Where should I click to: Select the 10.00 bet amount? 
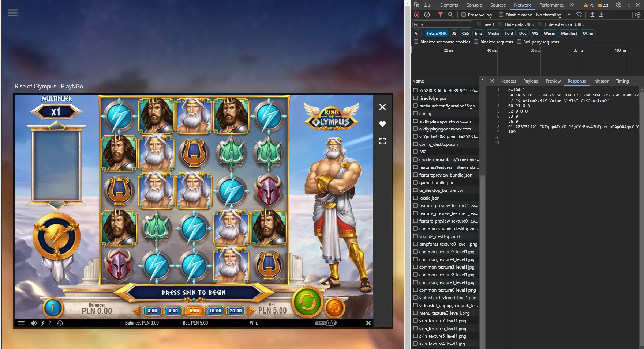pyautogui.click(x=215, y=311)
